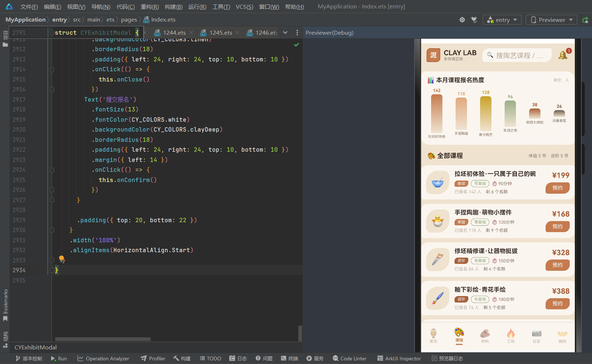Click the green reload icon at top right
Image resolution: width=592 pixels, height=364 pixels.
click(x=585, y=20)
